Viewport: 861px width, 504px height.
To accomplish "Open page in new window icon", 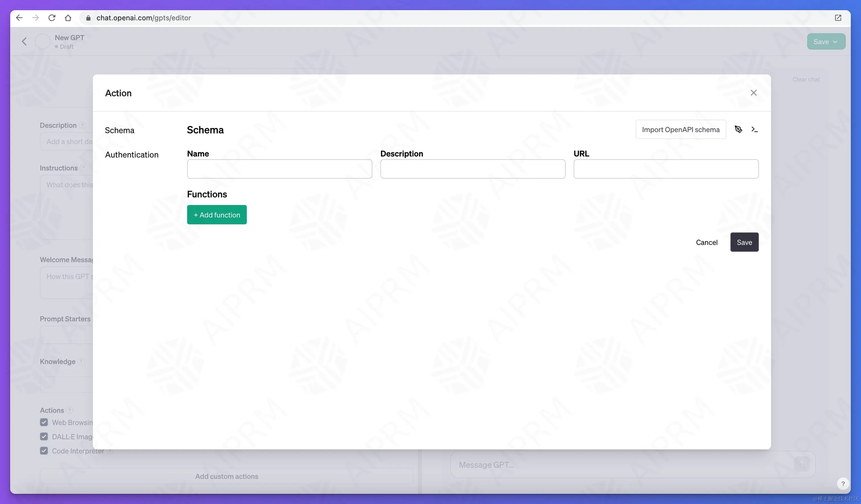I will click(x=838, y=18).
